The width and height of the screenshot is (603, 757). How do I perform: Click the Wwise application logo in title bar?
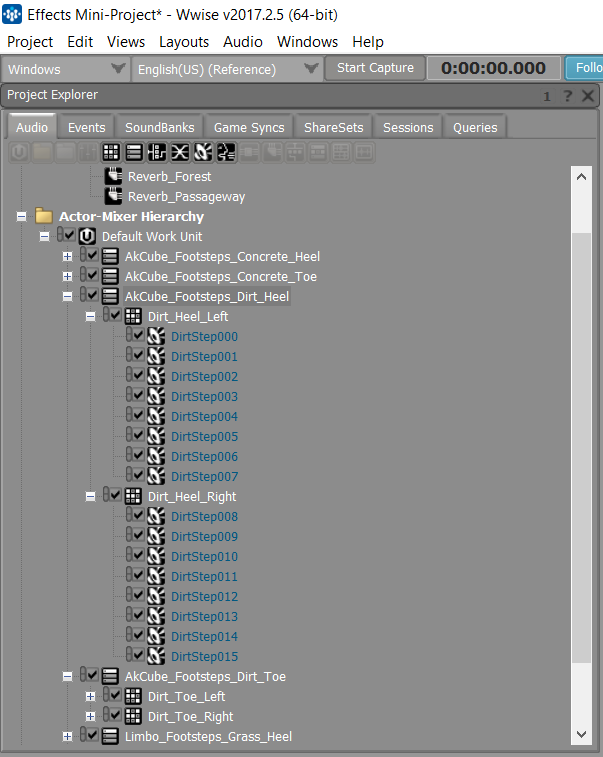(12, 14)
